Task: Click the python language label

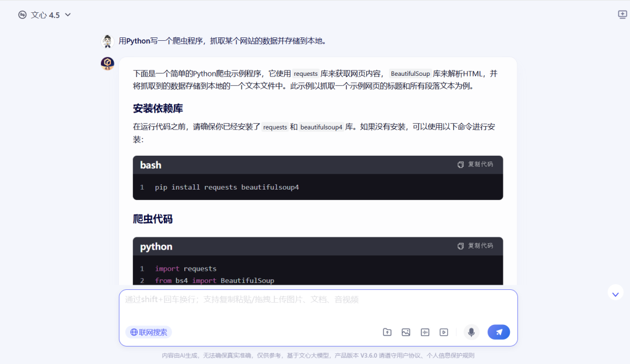Action: (x=156, y=247)
